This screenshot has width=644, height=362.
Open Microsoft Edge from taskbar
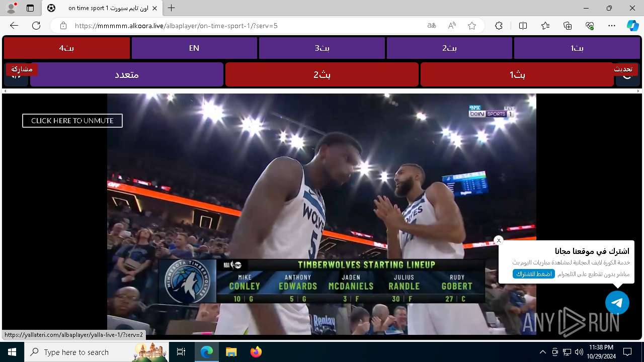(207, 352)
